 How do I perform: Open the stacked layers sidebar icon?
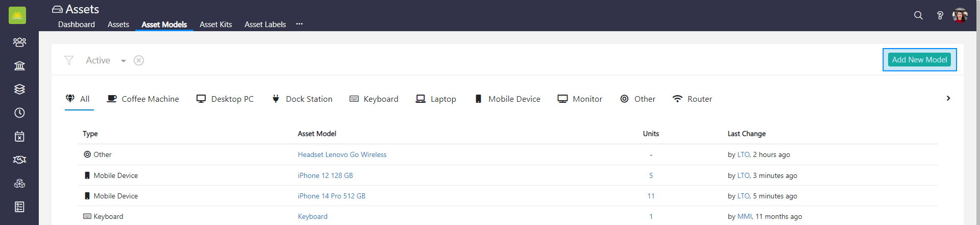pyautogui.click(x=19, y=89)
